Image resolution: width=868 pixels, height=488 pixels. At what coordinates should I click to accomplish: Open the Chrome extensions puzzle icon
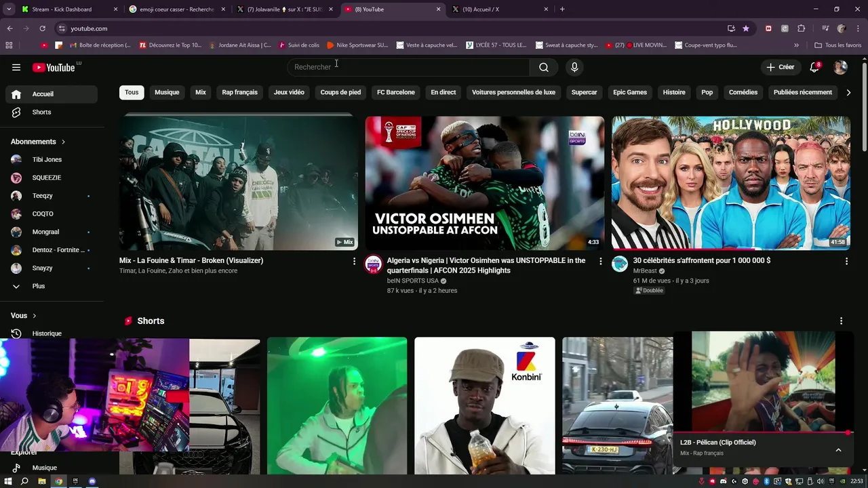click(801, 28)
